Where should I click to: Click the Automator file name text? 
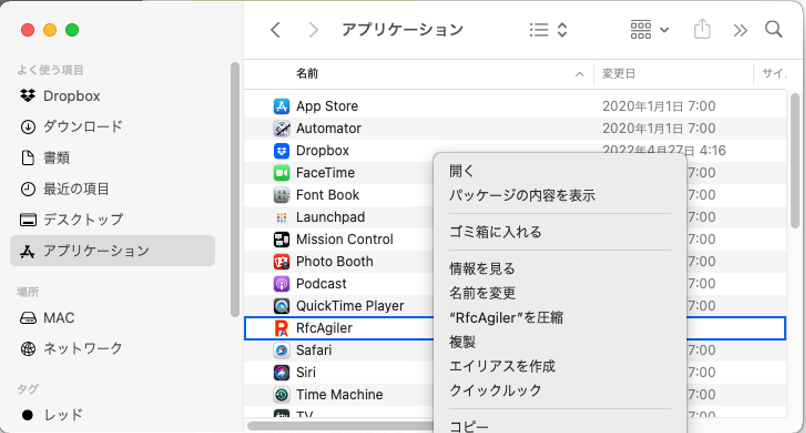328,129
